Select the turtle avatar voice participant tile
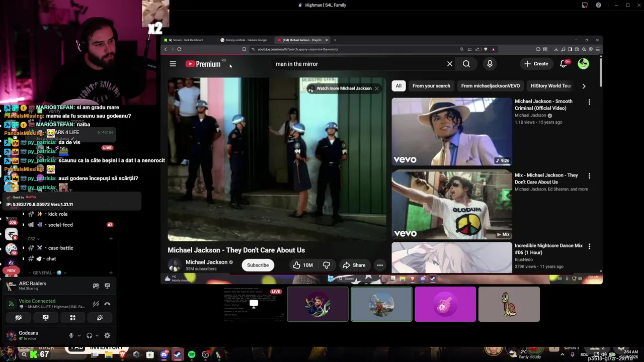644x362 pixels. click(x=509, y=304)
